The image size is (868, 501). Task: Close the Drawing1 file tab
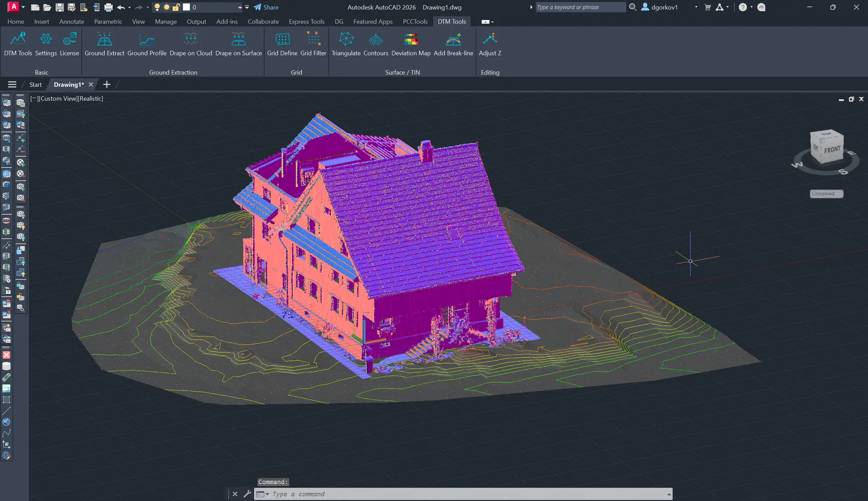pos(91,84)
